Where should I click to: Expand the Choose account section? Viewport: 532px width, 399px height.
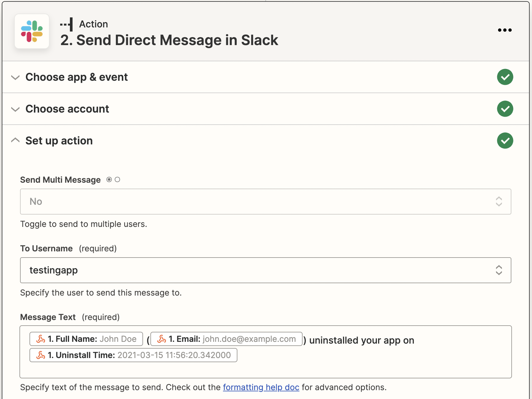[15, 109]
